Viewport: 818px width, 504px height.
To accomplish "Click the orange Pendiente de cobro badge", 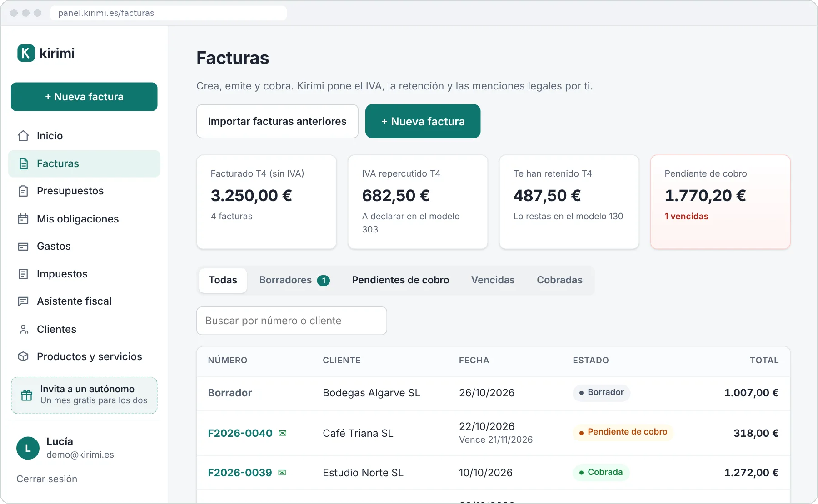I will point(623,432).
